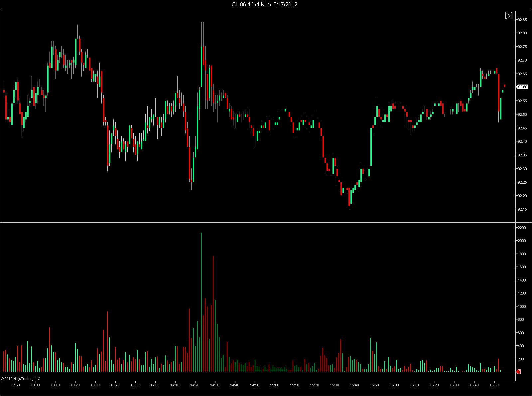Click the 14:10 time axis label
The height and width of the screenshot is (396, 532).
pos(175,385)
